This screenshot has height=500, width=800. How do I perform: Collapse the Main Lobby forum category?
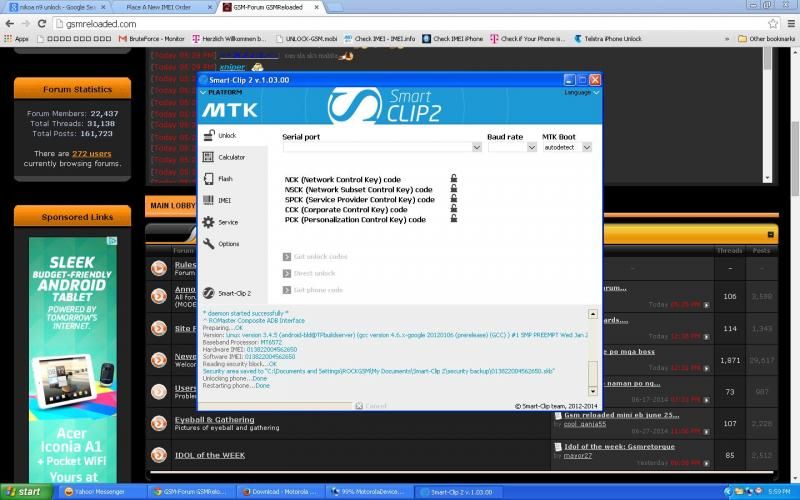[770, 235]
